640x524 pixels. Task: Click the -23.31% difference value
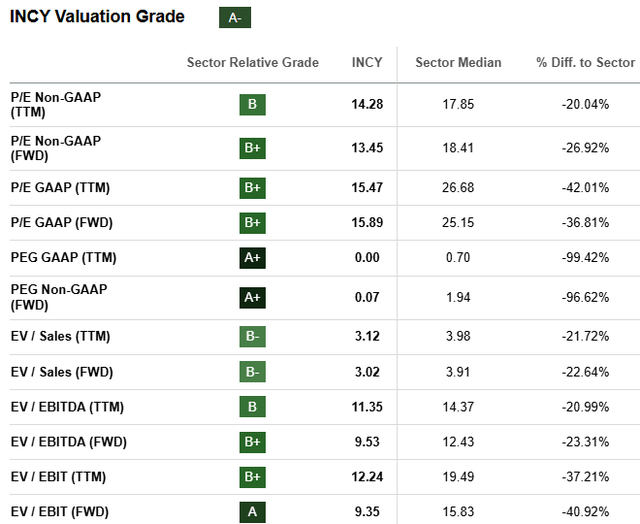click(x=586, y=442)
